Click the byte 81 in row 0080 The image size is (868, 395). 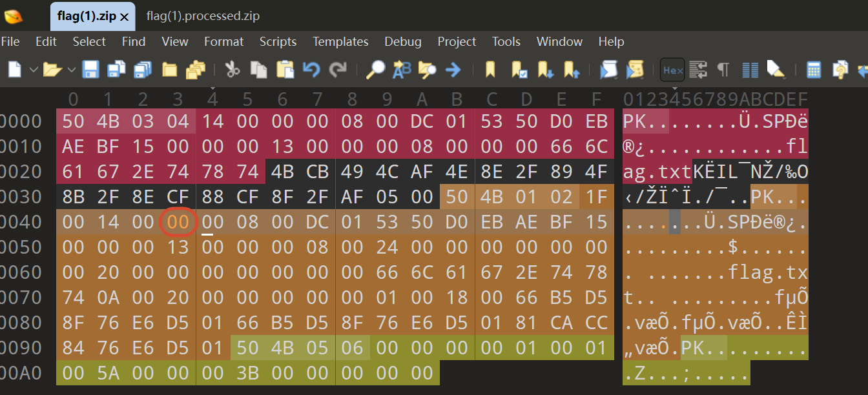coord(526,323)
